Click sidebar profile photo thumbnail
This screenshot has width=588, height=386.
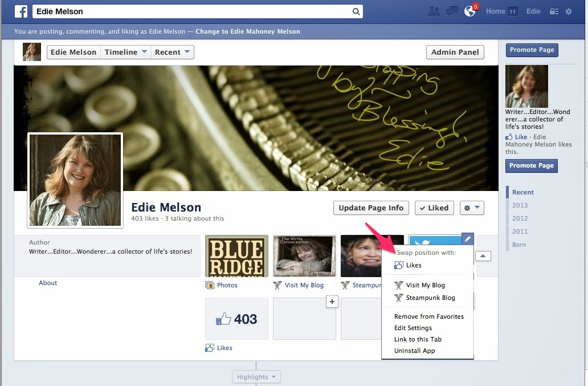pos(526,86)
